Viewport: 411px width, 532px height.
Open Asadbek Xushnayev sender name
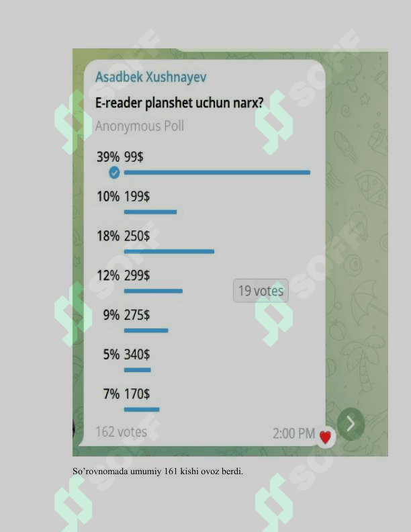point(150,77)
